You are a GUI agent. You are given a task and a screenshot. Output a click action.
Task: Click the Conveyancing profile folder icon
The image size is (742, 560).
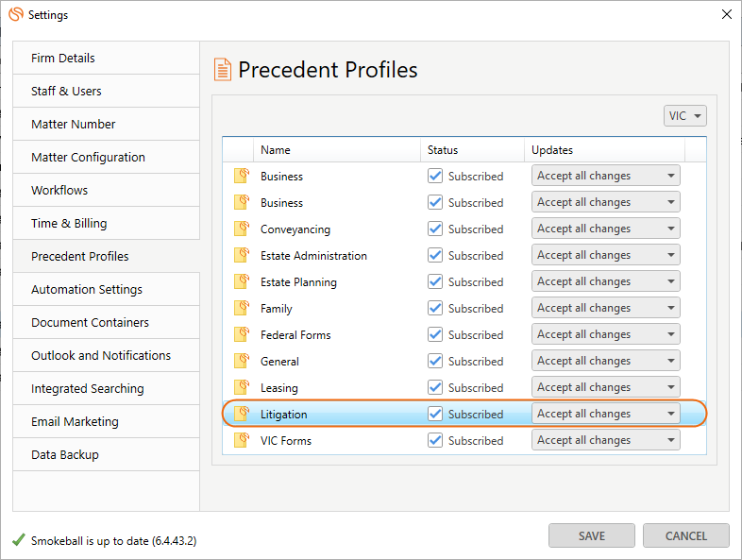tap(242, 229)
